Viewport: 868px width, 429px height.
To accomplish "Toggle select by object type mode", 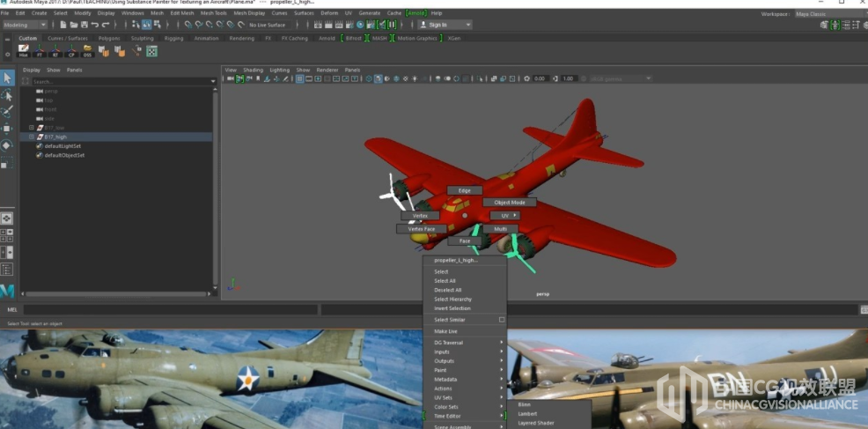I will pos(147,25).
